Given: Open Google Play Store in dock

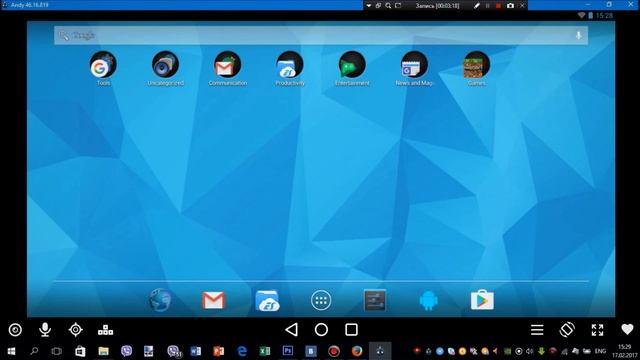Looking at the screenshot, I should tap(482, 300).
